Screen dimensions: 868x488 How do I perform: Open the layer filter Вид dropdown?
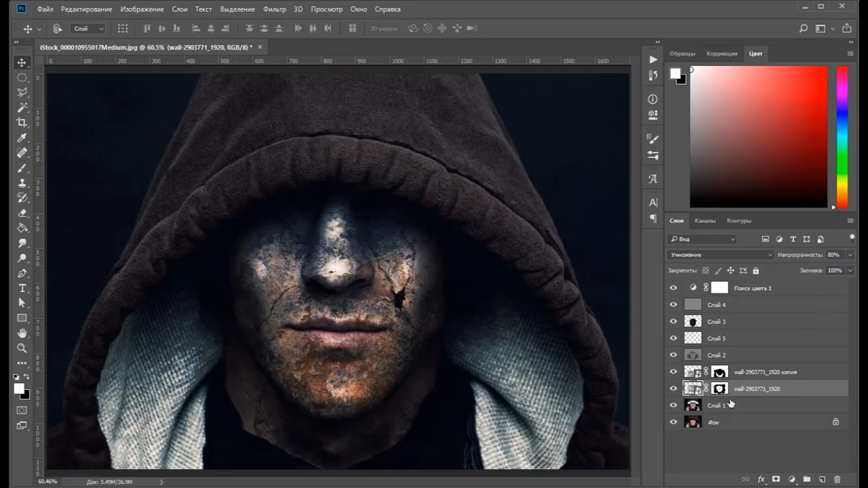[x=703, y=239]
